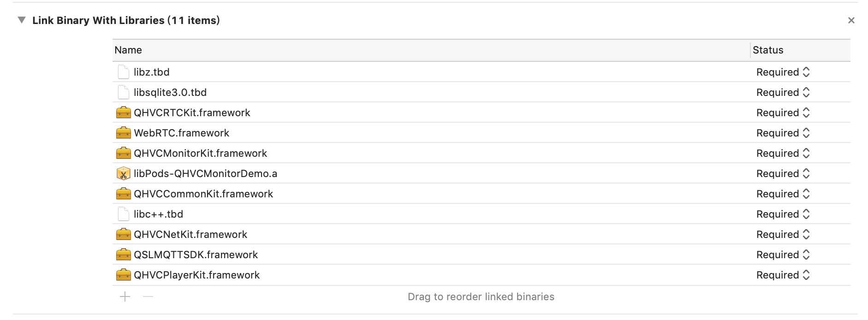Click the libz.tbd document icon
Screen dimensions: 868x320
click(123, 72)
